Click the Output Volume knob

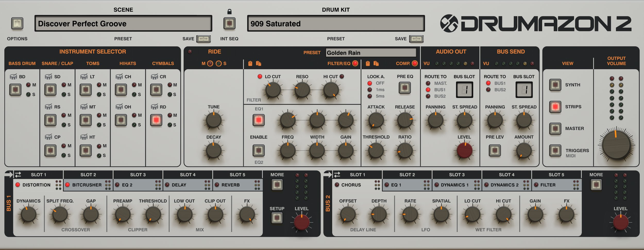tap(616, 145)
